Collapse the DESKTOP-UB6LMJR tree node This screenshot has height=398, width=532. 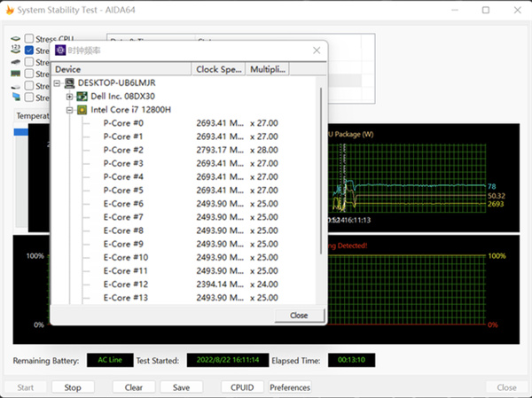[58, 82]
